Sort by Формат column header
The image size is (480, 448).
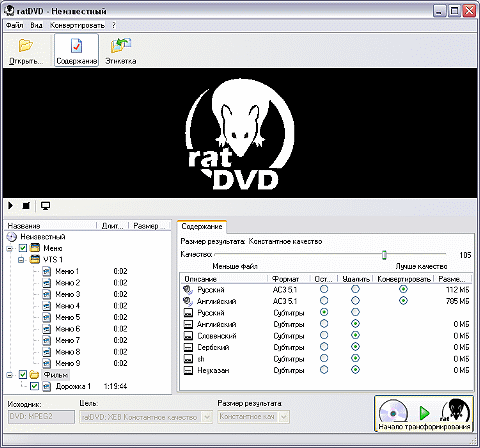289,279
